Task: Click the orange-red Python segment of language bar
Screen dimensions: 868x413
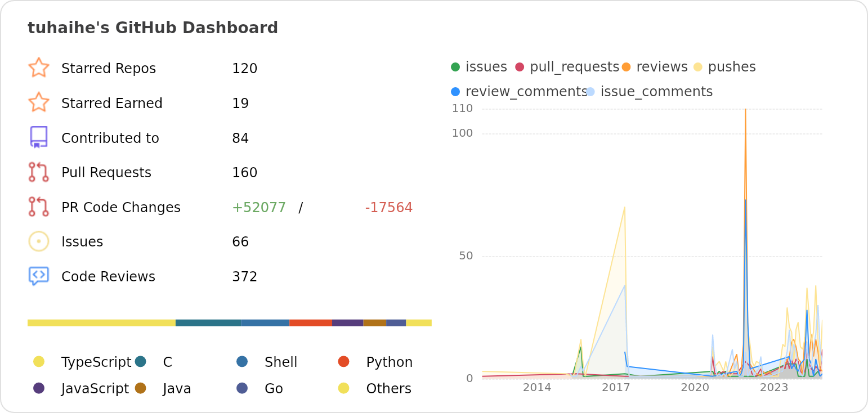Action: 311,323
